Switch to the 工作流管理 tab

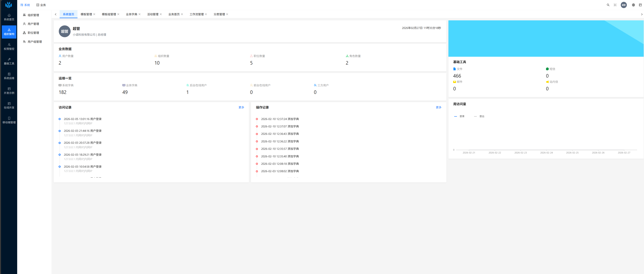pyautogui.click(x=196, y=14)
